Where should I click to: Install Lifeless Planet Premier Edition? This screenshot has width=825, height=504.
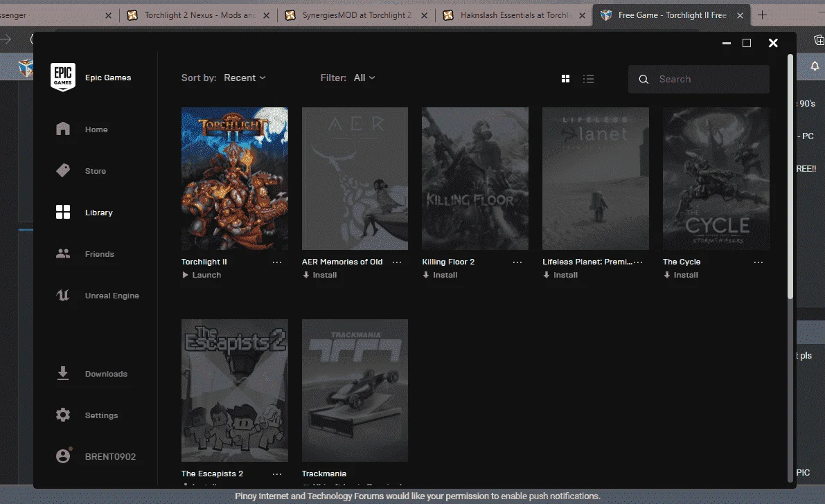(561, 275)
